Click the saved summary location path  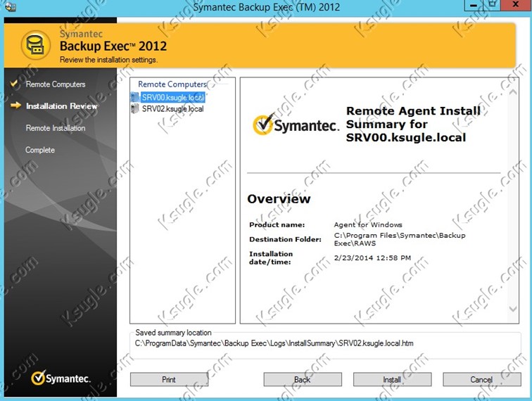(x=274, y=343)
